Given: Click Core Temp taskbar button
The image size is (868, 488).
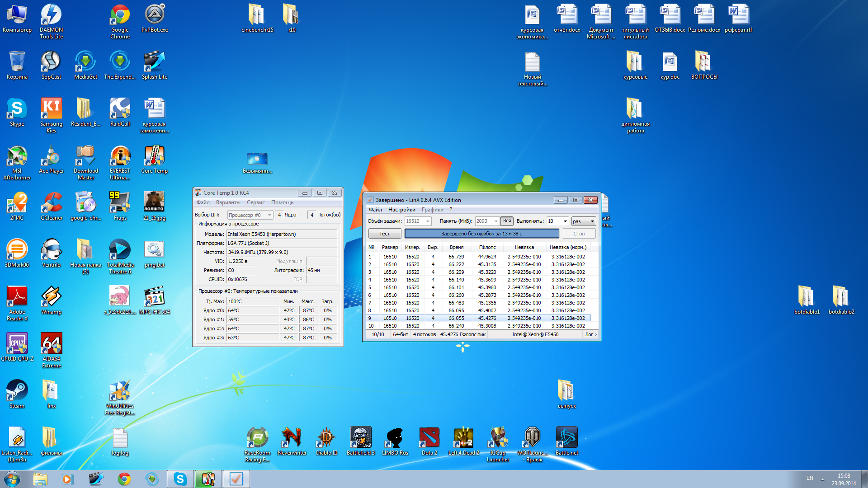Looking at the screenshot, I should pyautogui.click(x=208, y=479).
